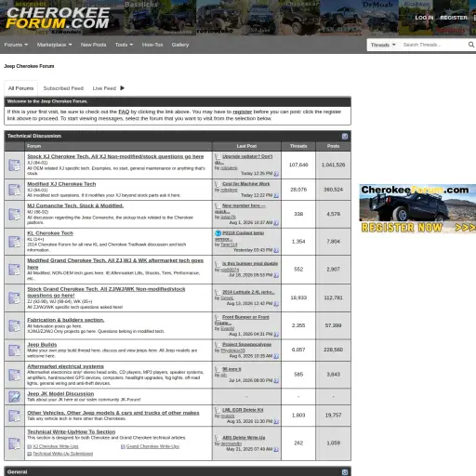
Task: Open Stock XJ Cherokee Tech forum
Action: 115,156
